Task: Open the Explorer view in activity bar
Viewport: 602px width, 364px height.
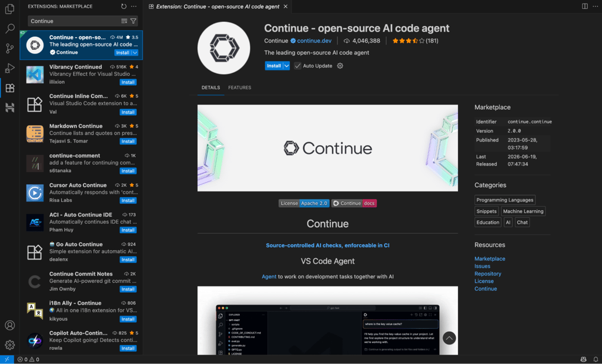Action: coord(9,8)
